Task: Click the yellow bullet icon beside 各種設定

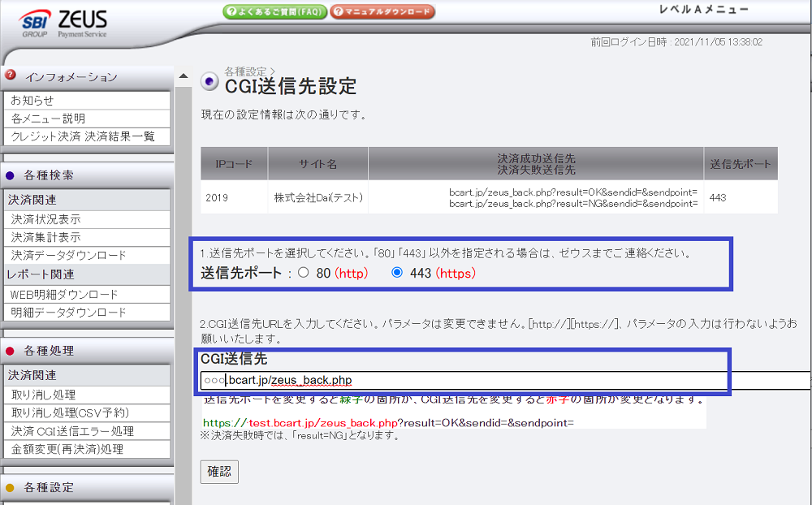Action: [x=10, y=487]
